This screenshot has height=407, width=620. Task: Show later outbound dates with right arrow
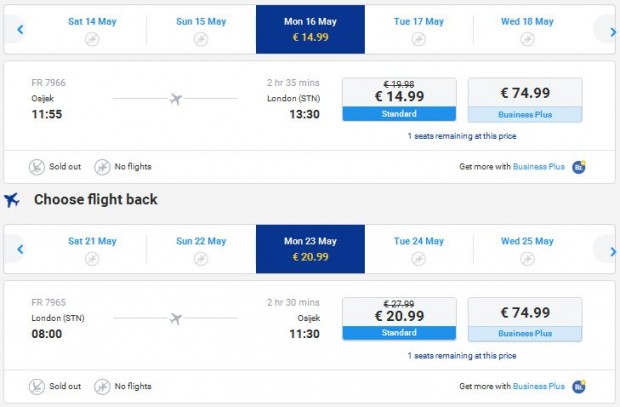point(612,30)
